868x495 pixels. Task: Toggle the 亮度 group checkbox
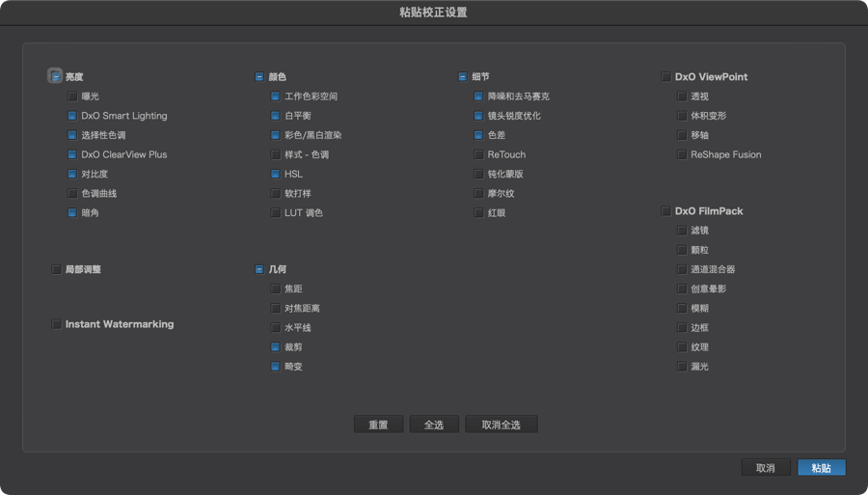pos(55,76)
